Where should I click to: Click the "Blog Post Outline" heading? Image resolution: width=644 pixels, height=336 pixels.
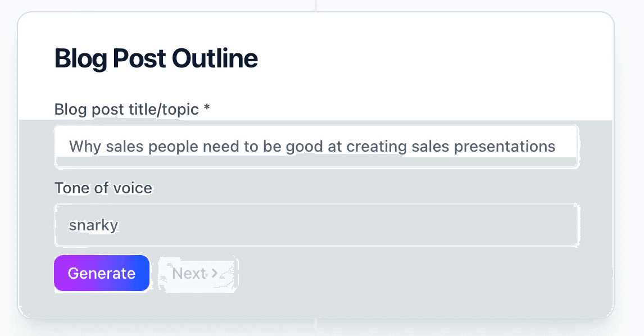[x=156, y=59]
